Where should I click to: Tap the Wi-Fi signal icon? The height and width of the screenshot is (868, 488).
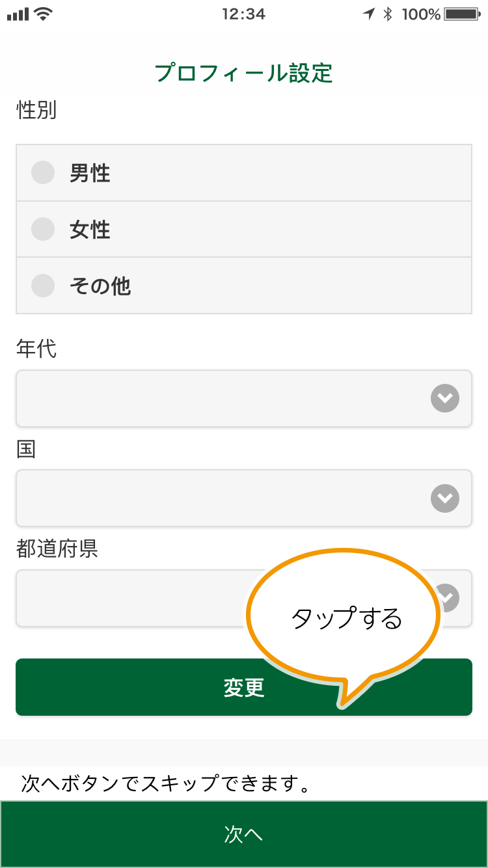(44, 14)
